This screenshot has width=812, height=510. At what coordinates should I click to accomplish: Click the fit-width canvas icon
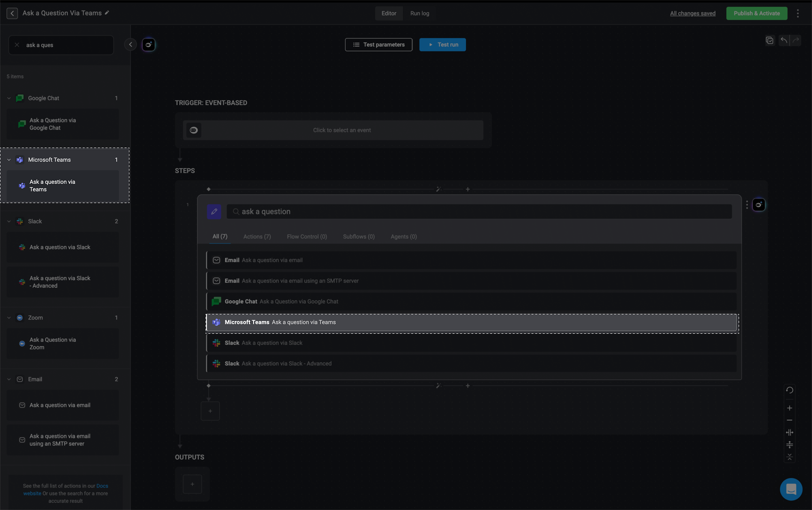coord(789,432)
